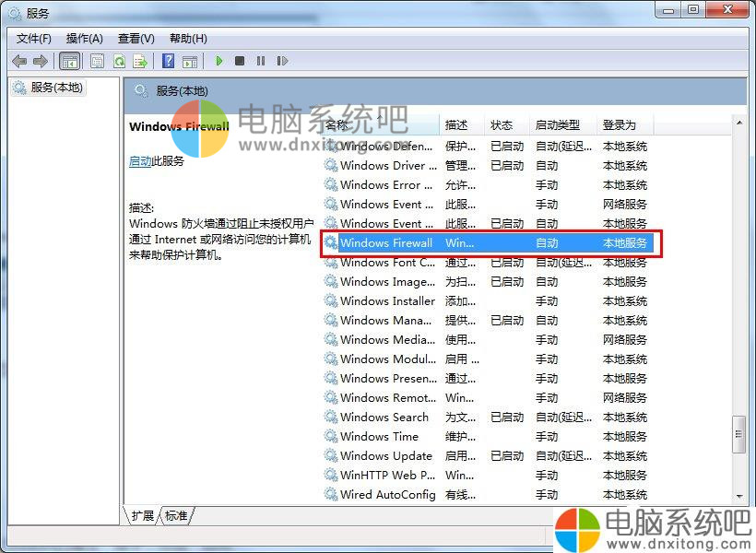Open the service Properties toolbar icon

(97, 61)
